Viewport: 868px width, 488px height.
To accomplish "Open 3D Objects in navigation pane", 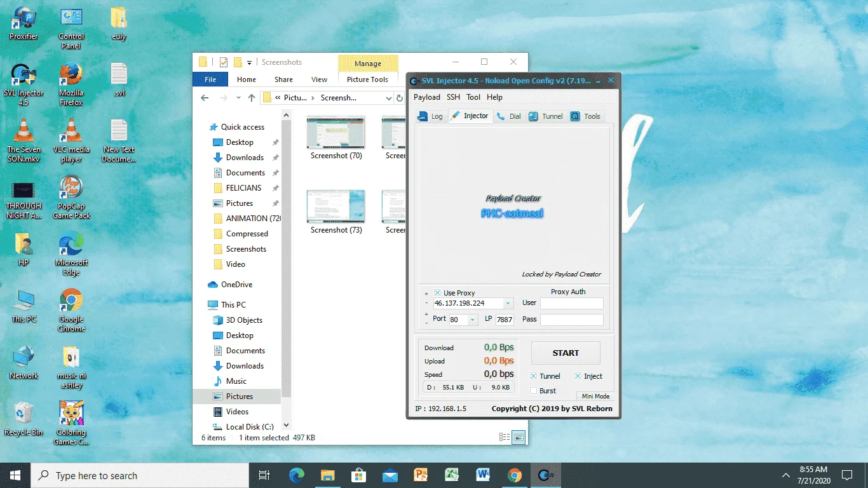I will pos(244,320).
